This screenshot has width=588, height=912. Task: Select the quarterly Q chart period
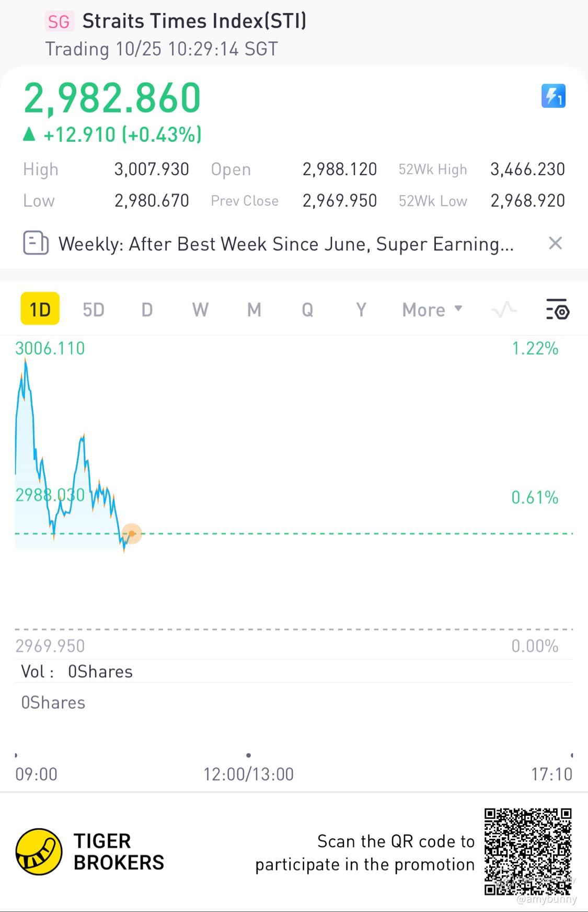[307, 310]
